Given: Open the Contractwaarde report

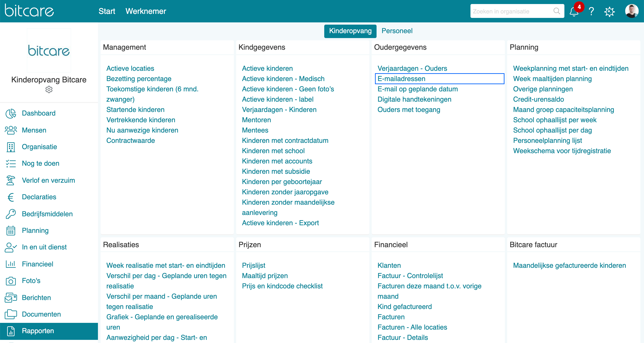Looking at the screenshot, I should point(131,140).
